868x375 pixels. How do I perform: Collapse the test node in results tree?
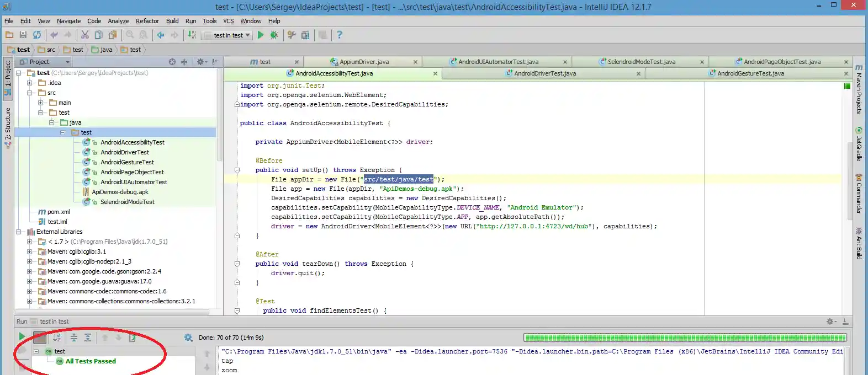36,351
